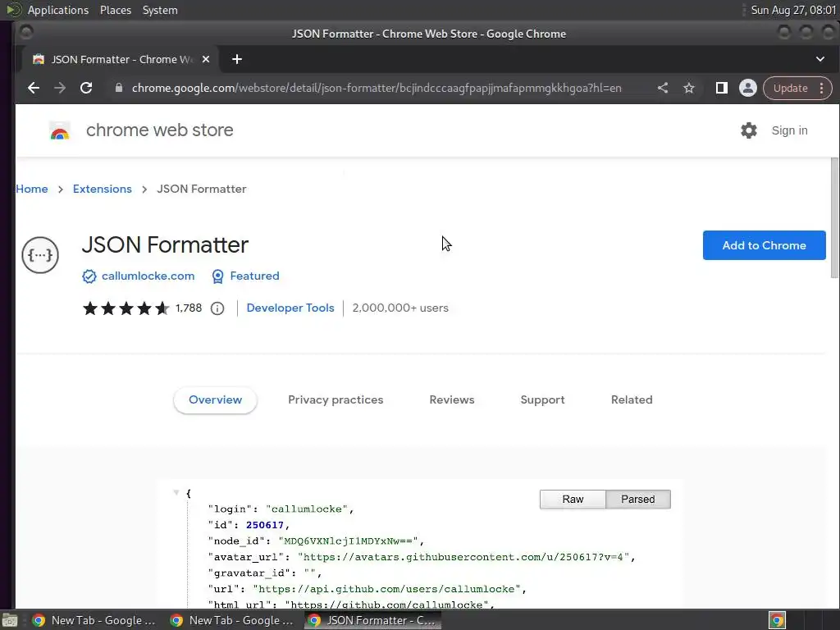This screenshot has height=630, width=840.
Task: Open the System menu
Action: click(x=160, y=10)
